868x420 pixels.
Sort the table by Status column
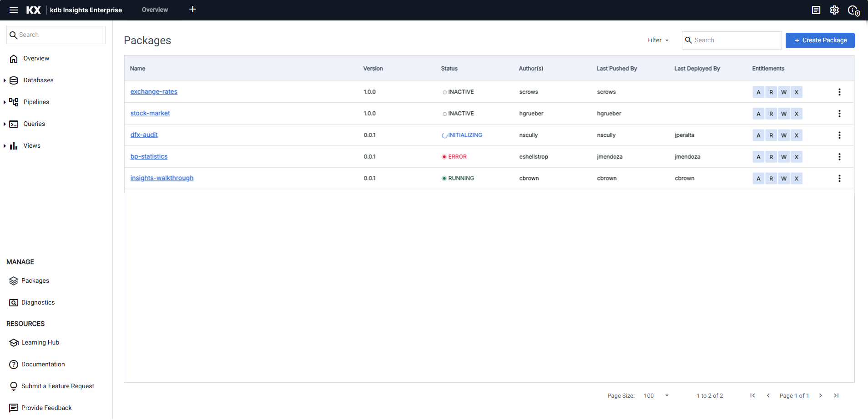point(449,69)
